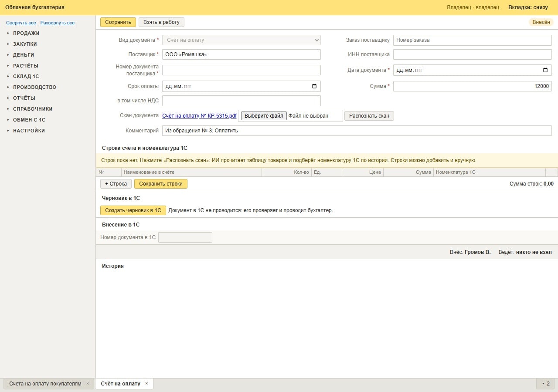Open the tab count menu showing 2
Image resolution: width=558 pixels, height=392 pixels.
click(x=545, y=384)
